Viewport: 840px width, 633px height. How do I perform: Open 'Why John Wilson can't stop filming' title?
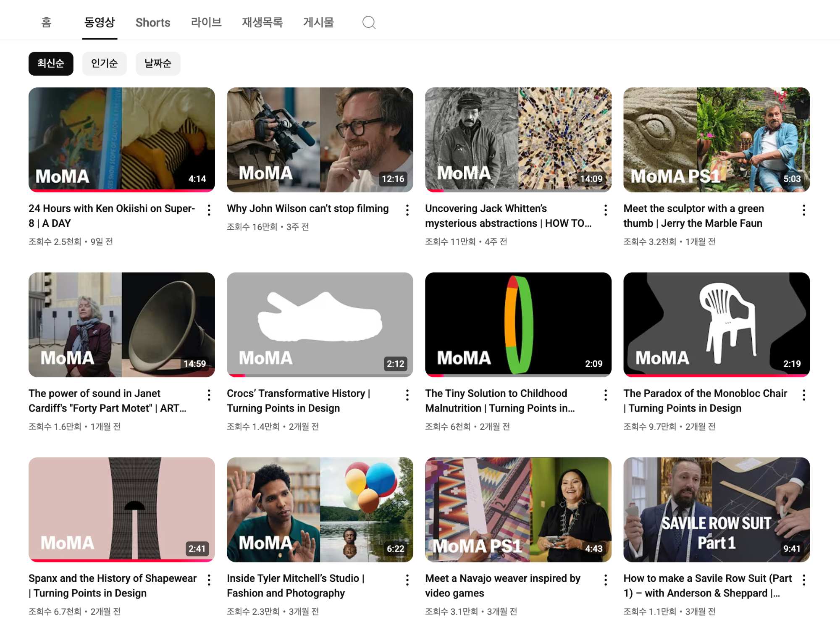coord(307,208)
